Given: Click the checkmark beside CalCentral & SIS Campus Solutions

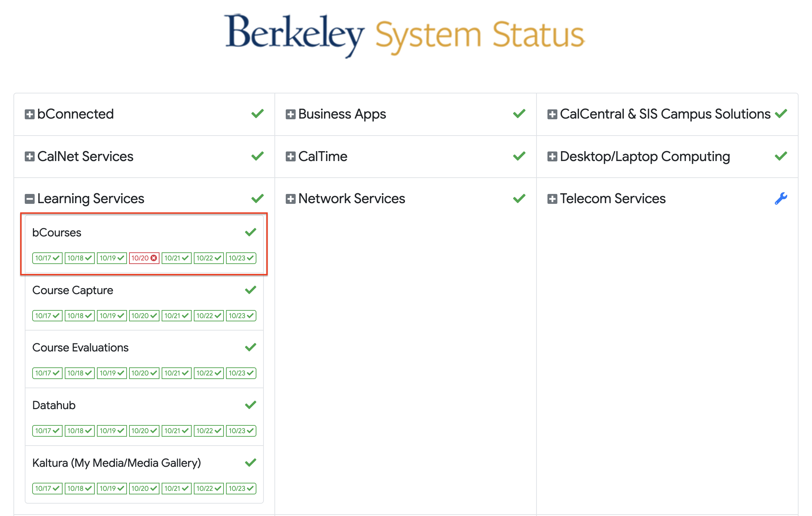Looking at the screenshot, I should tap(781, 114).
